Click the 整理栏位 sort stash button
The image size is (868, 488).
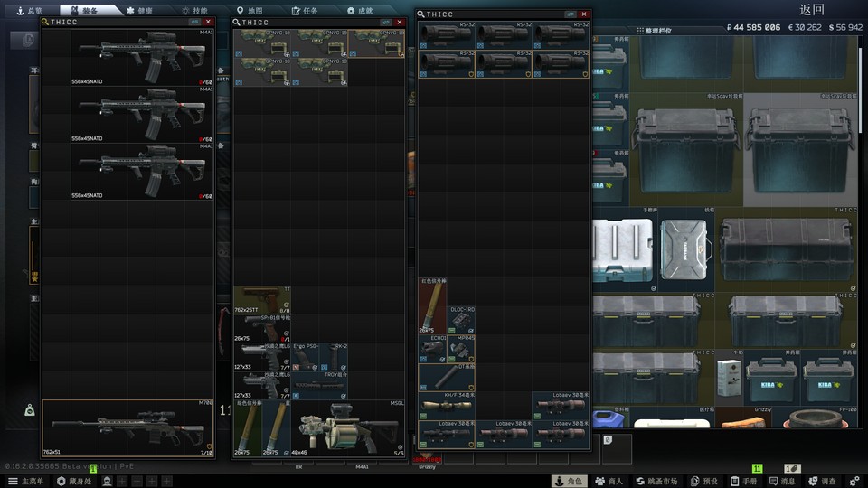(655, 31)
